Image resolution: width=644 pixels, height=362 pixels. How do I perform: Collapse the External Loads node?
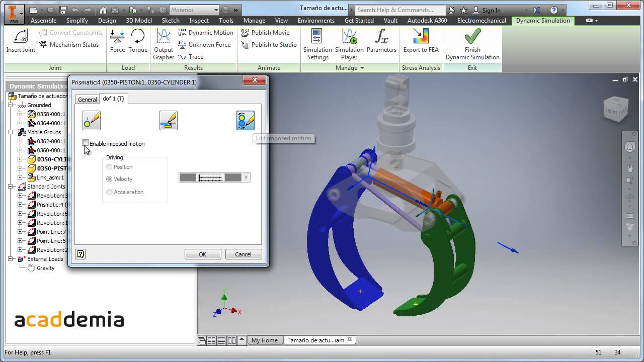tap(11, 259)
